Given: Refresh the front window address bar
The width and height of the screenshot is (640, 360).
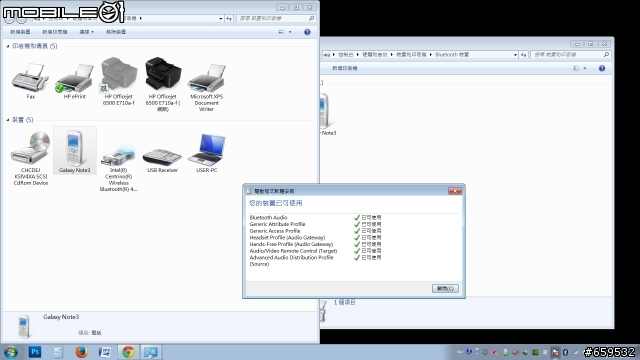Looking at the screenshot, I should [x=229, y=18].
